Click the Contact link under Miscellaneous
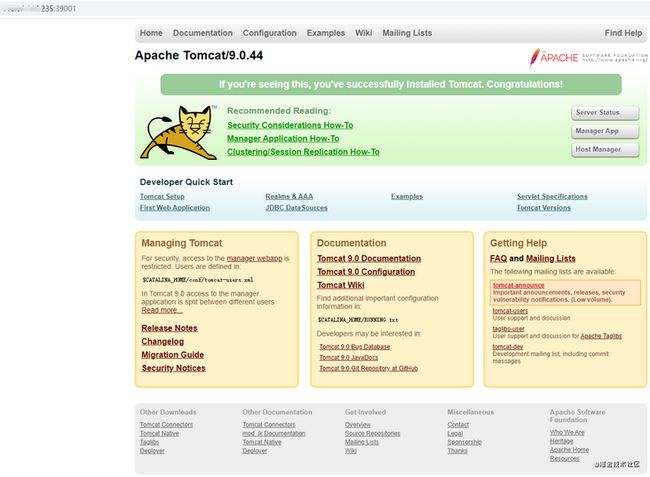Image resolution: width=650 pixels, height=477 pixels. coord(458,425)
